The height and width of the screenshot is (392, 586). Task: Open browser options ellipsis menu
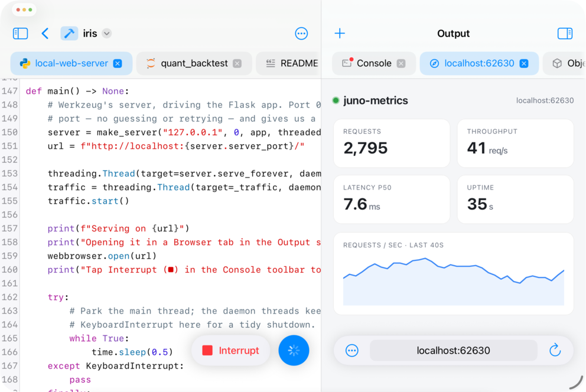pos(351,351)
